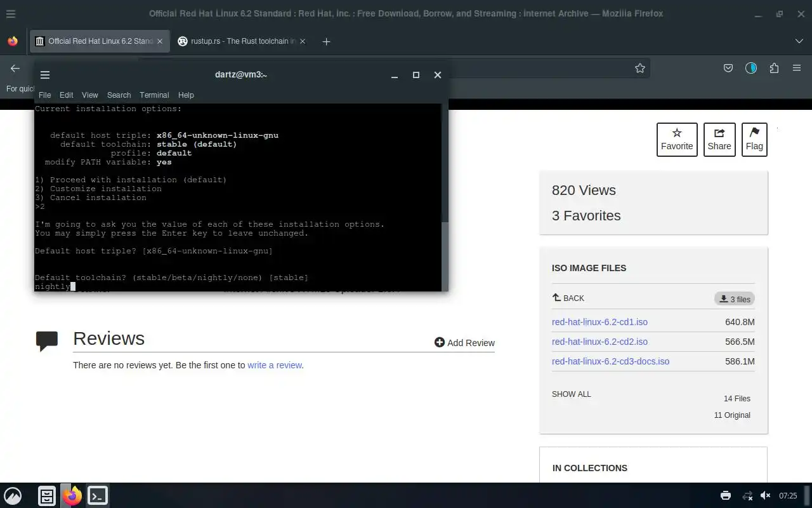Viewport: 812px width, 508px height.
Task: Close the Red Hat Linux 6.2 tab
Action: (160, 41)
